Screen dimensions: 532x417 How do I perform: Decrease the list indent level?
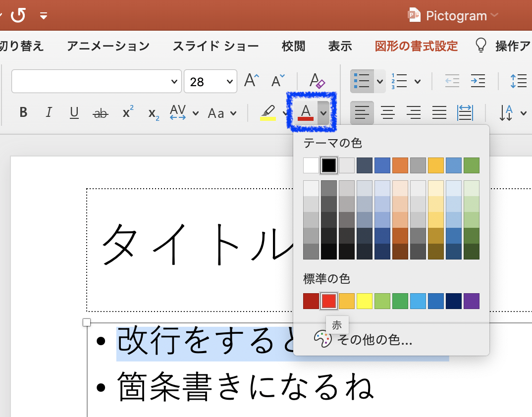pos(452,81)
